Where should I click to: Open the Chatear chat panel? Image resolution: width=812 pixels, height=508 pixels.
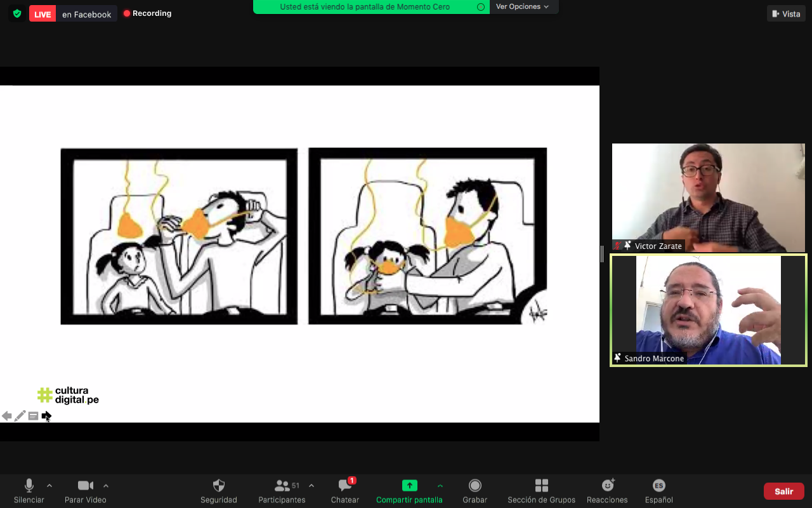point(345,486)
